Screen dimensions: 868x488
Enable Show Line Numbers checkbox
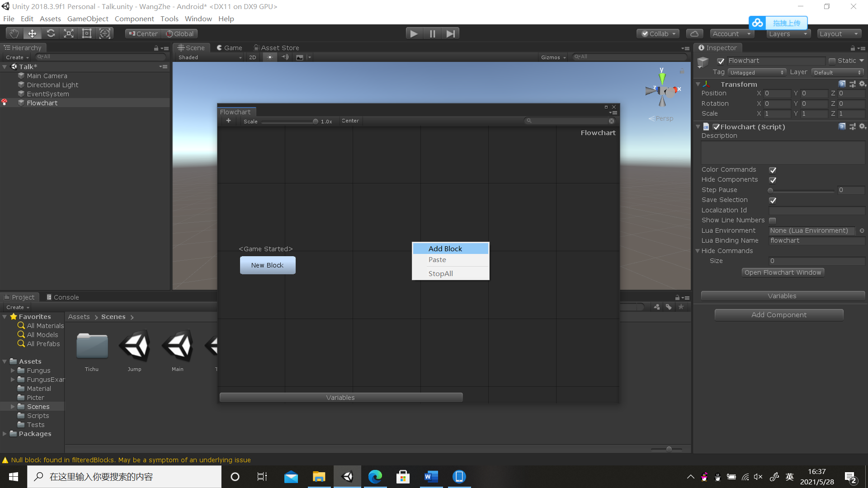coord(773,221)
